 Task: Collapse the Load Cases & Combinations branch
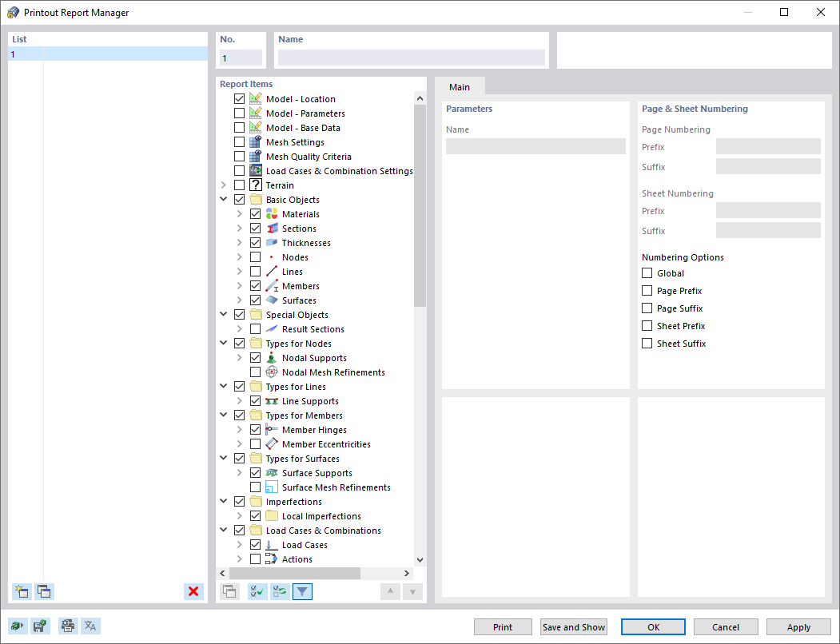pos(224,530)
